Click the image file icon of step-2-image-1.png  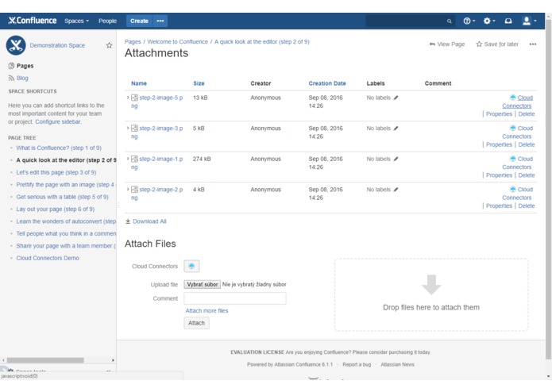click(134, 159)
